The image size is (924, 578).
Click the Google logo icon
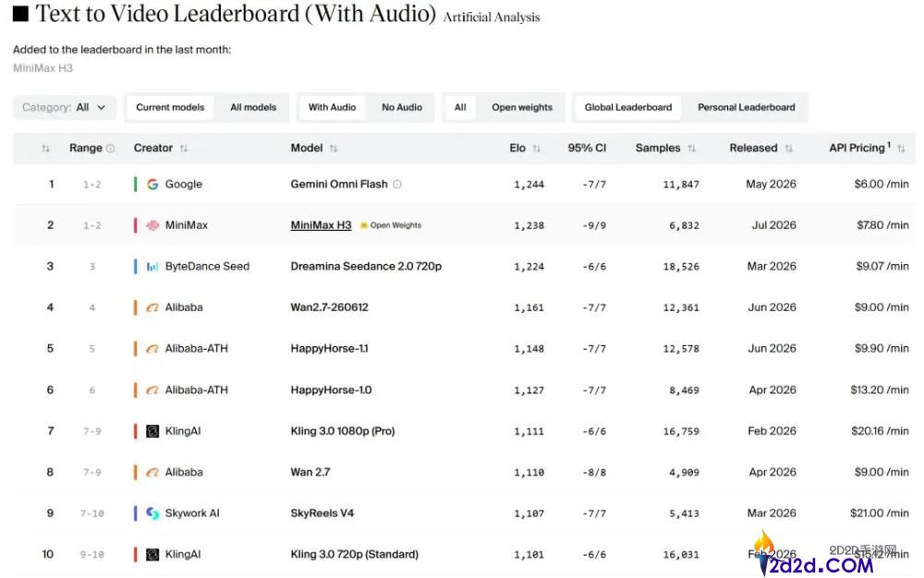152,185
